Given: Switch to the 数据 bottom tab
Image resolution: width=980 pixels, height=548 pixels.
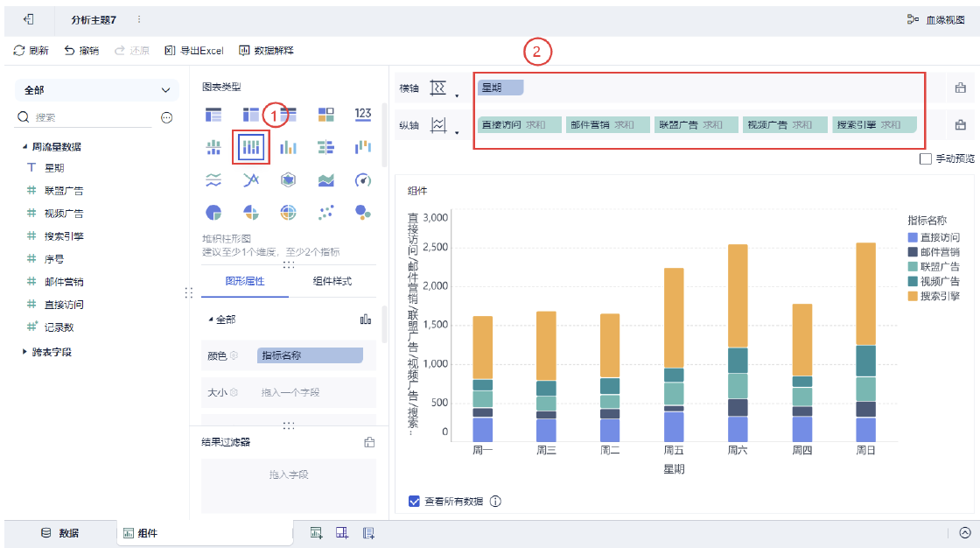Looking at the screenshot, I should click(60, 533).
